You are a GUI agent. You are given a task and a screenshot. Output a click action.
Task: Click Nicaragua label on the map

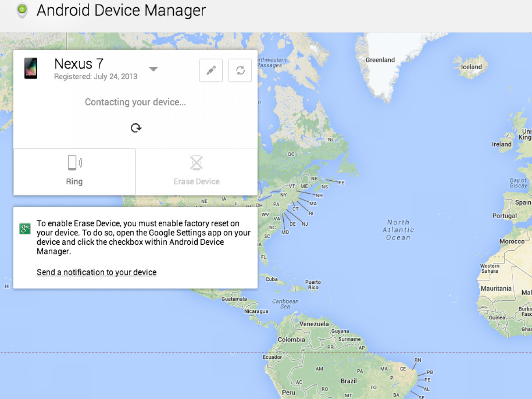tap(256, 311)
